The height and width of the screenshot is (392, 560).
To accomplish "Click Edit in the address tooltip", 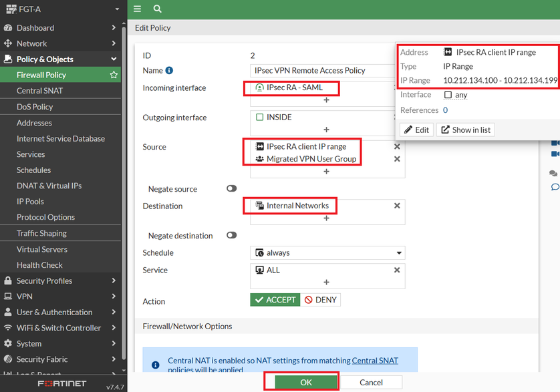I will click(x=416, y=130).
